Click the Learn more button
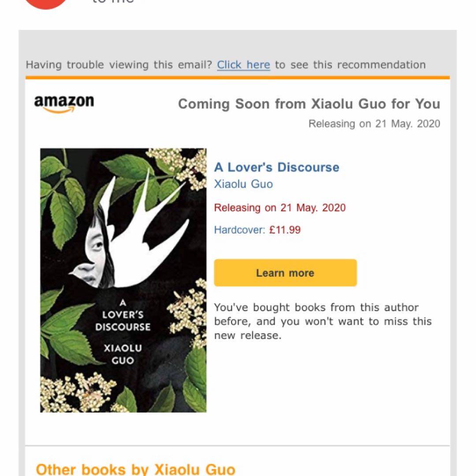 285,273
